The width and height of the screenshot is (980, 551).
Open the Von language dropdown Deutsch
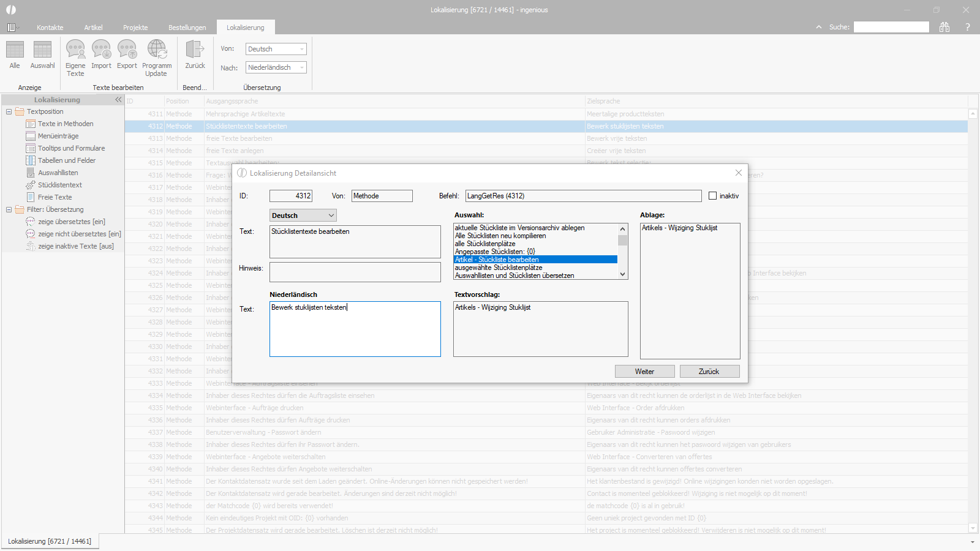[x=276, y=49]
